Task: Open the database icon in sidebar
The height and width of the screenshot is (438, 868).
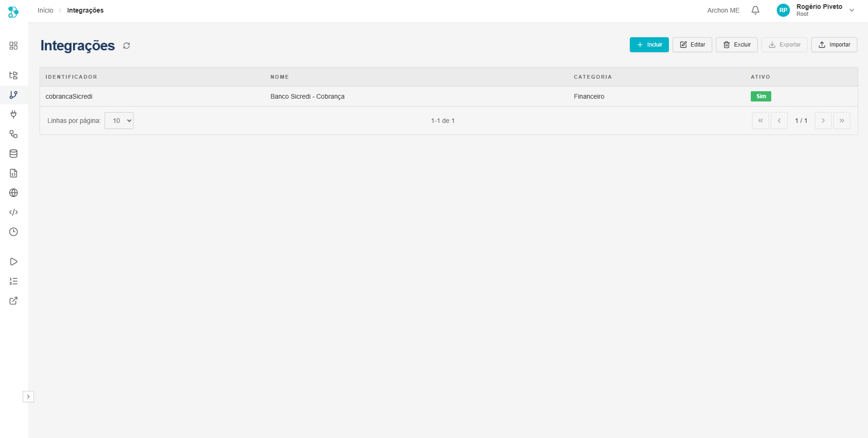Action: tap(13, 154)
